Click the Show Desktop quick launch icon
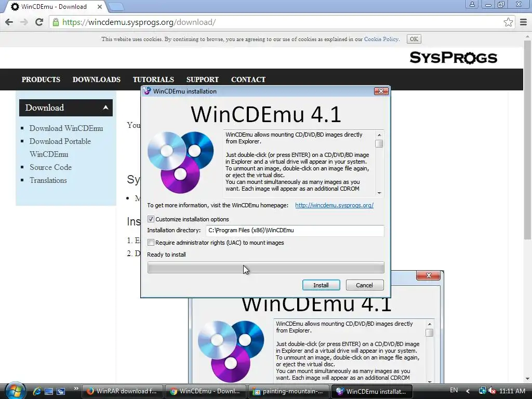Viewport: 532px width, 399px height. [x=49, y=391]
